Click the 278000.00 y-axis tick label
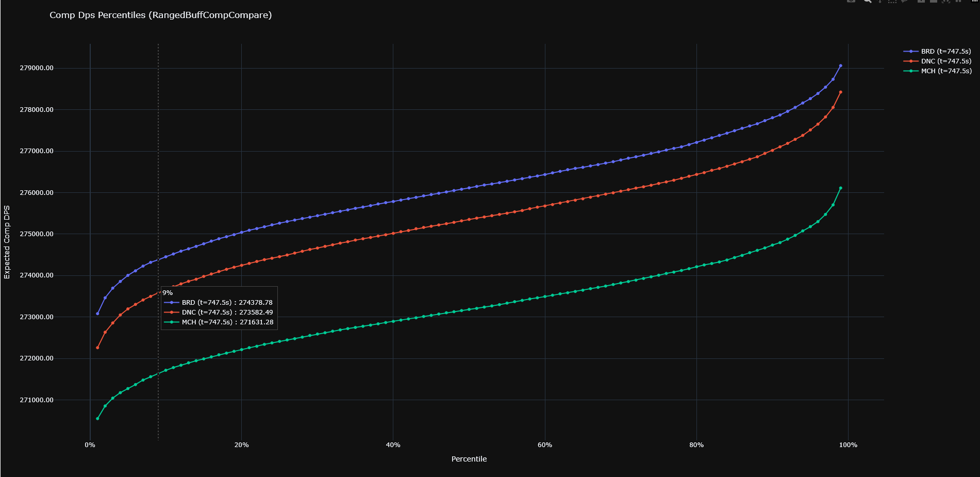The image size is (980, 477). pyautogui.click(x=37, y=110)
